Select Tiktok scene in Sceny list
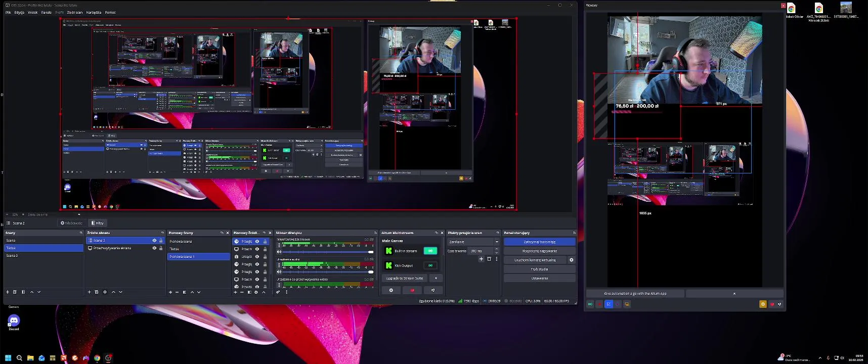This screenshot has height=364, width=868. point(44,248)
